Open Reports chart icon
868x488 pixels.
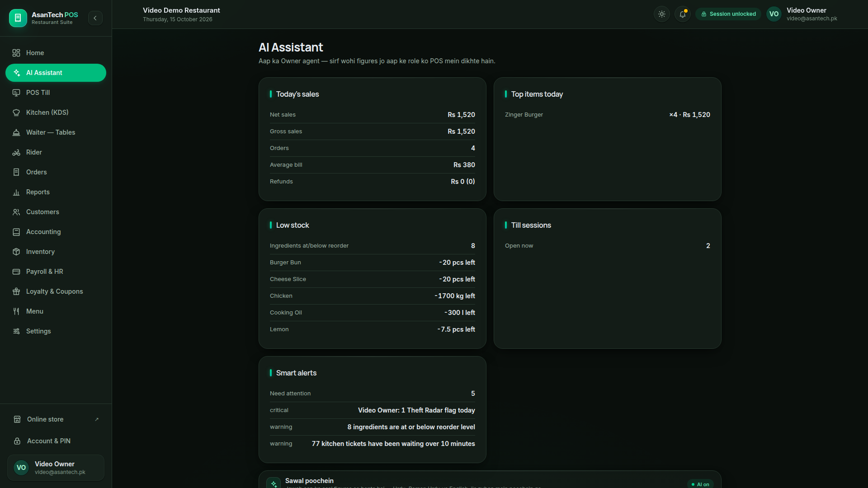click(16, 192)
